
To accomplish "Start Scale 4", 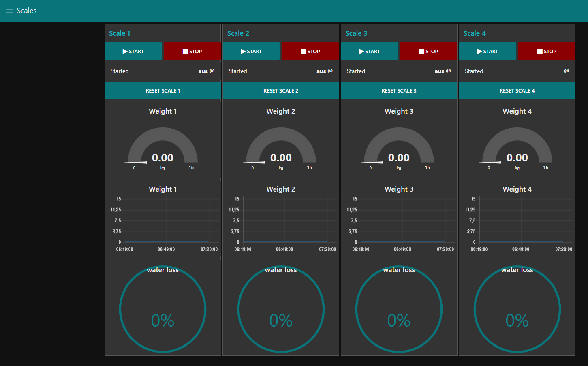I will [x=488, y=51].
